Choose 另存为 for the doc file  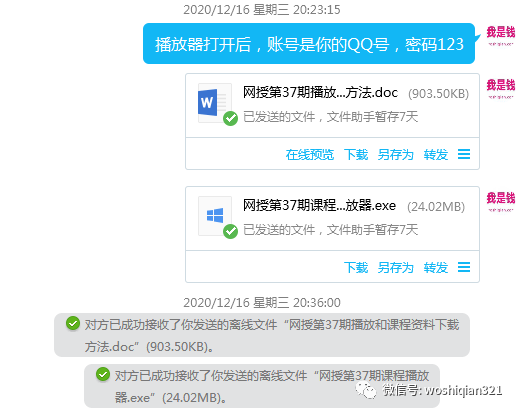coord(396,155)
